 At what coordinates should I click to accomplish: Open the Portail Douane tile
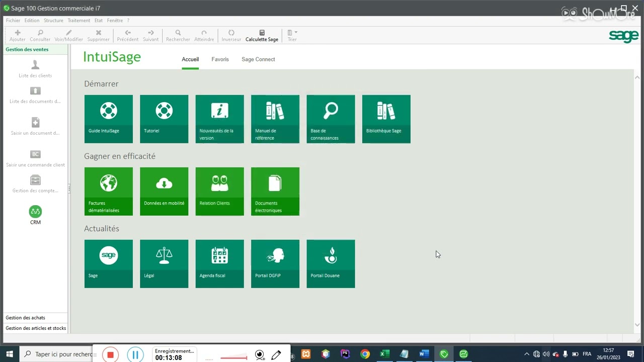[331, 264]
